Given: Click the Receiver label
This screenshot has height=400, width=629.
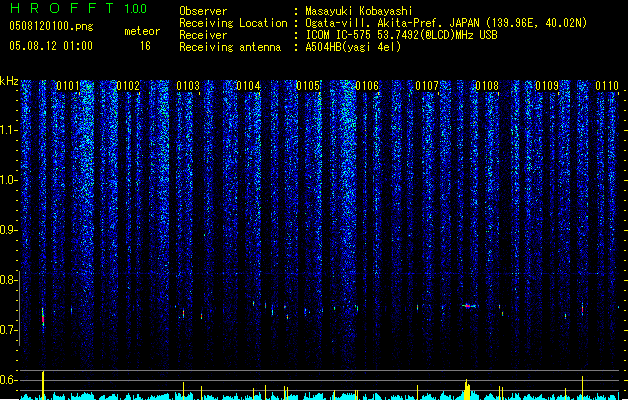Looking at the screenshot, I should [203, 35].
